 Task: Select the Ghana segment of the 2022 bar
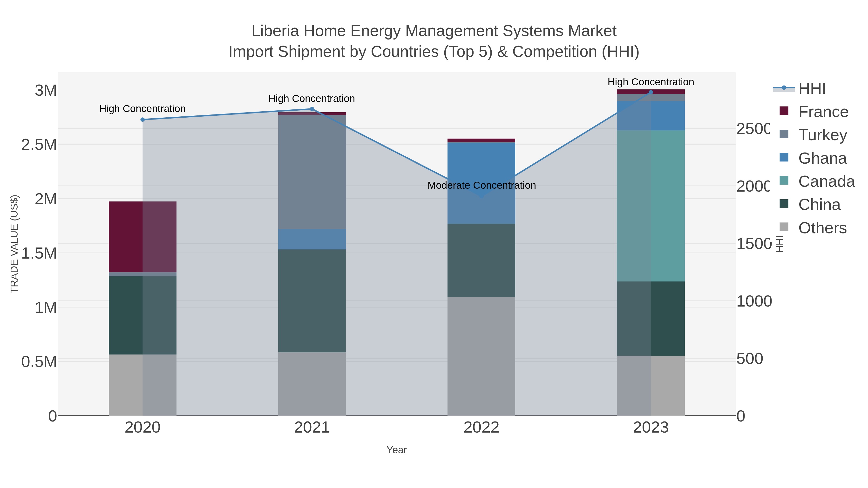[x=481, y=183]
